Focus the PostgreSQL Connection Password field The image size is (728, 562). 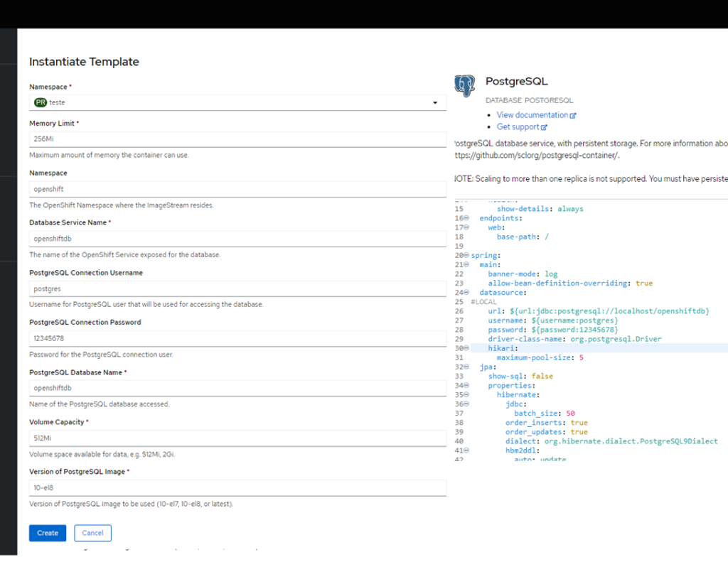pyautogui.click(x=237, y=338)
